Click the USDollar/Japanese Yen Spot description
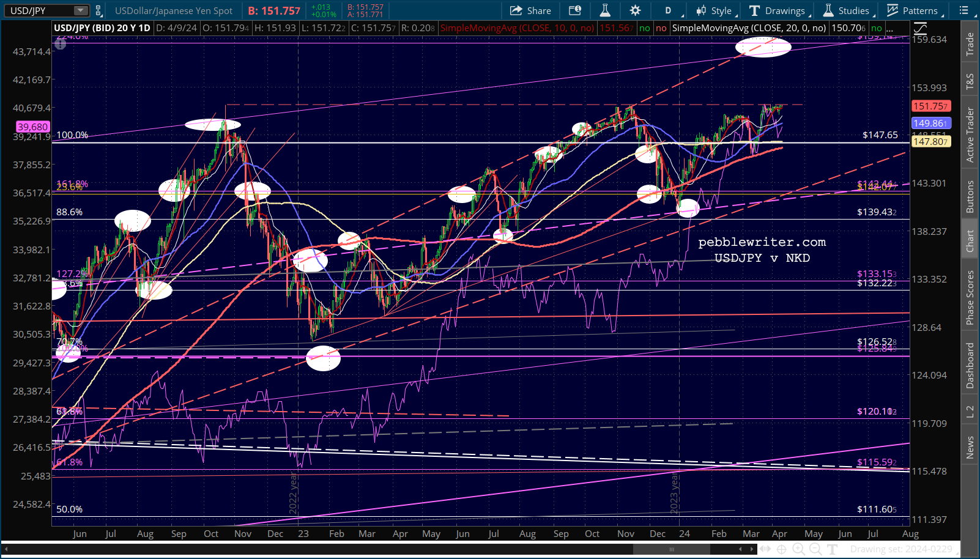The image size is (980, 559). click(174, 10)
